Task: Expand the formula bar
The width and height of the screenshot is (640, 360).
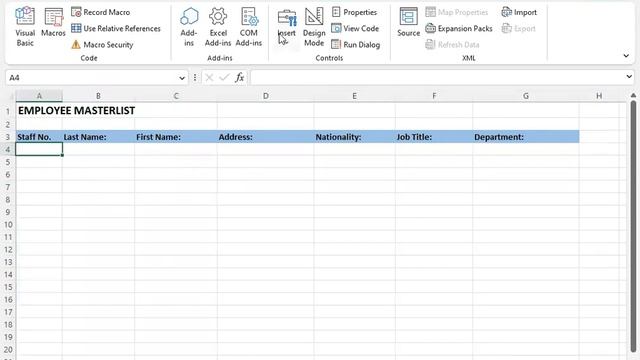Action: pos(629,76)
